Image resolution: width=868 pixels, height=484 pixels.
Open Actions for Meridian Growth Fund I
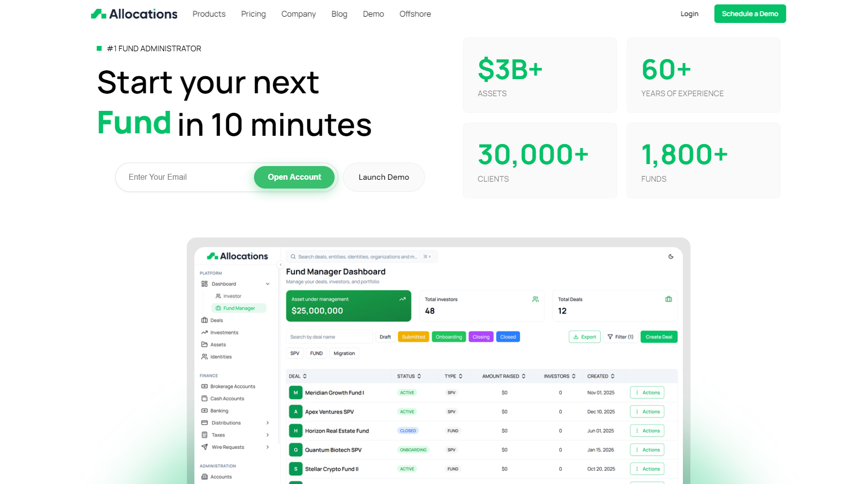[647, 393]
